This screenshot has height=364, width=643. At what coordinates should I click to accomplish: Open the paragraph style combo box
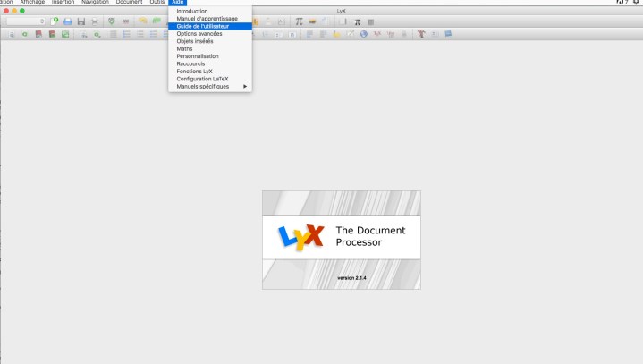point(21,21)
